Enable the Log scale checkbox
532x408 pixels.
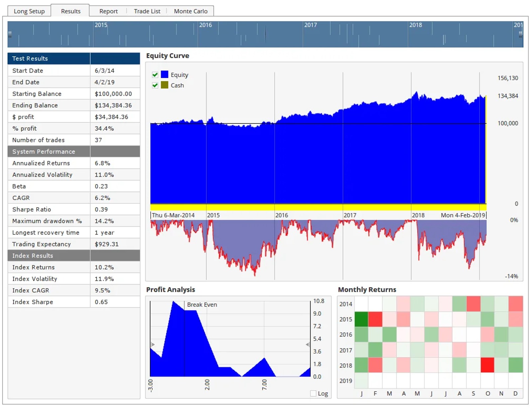coord(313,393)
